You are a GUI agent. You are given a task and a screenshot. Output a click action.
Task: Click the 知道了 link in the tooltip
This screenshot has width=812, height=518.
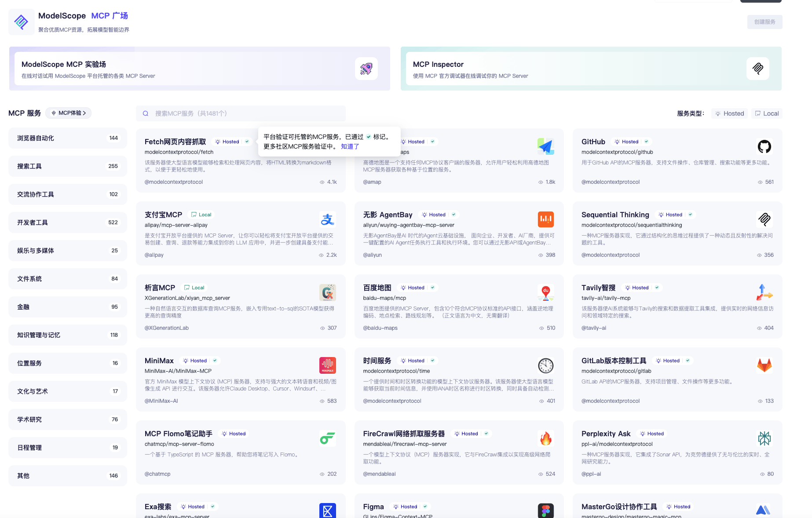(350, 146)
